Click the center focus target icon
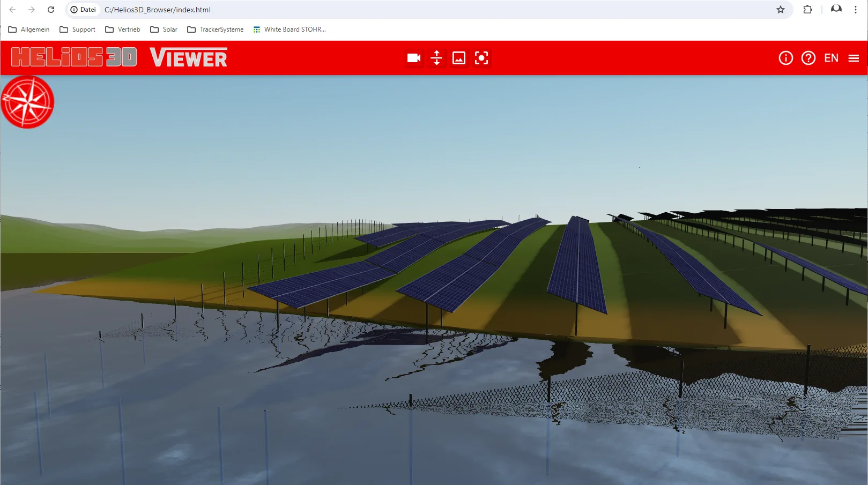 (481, 58)
